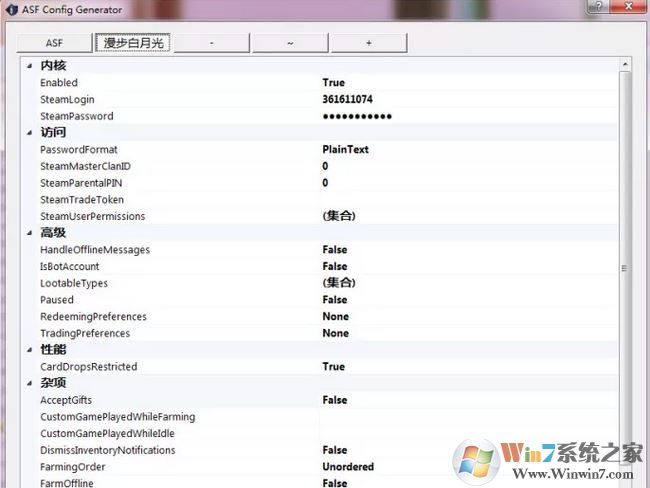Switch to the 漫步白月光 bot tab
Image resolution: width=650 pixels, height=488 pixels.
click(x=133, y=43)
